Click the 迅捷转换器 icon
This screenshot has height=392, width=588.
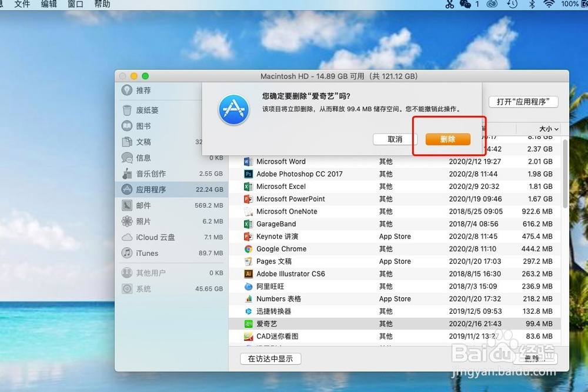249,311
